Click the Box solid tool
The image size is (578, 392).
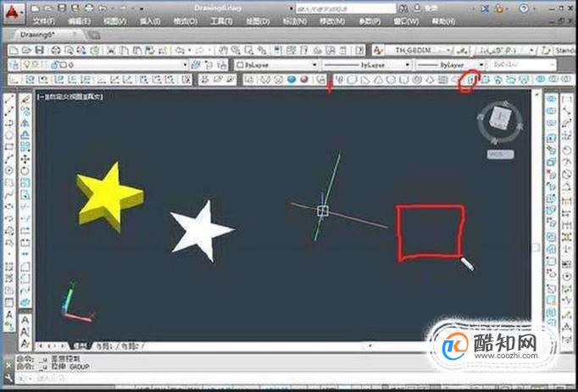pyautogui.click(x=352, y=80)
